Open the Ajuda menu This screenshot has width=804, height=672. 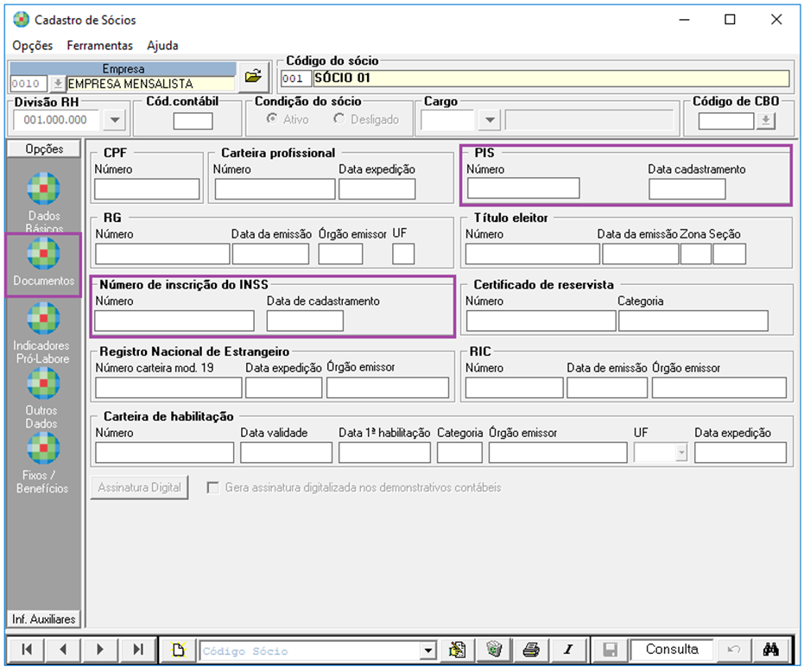(162, 45)
